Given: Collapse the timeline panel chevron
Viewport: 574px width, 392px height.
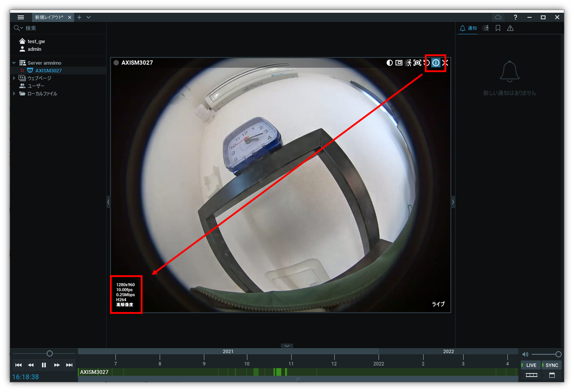Looking at the screenshot, I should coord(287,346).
